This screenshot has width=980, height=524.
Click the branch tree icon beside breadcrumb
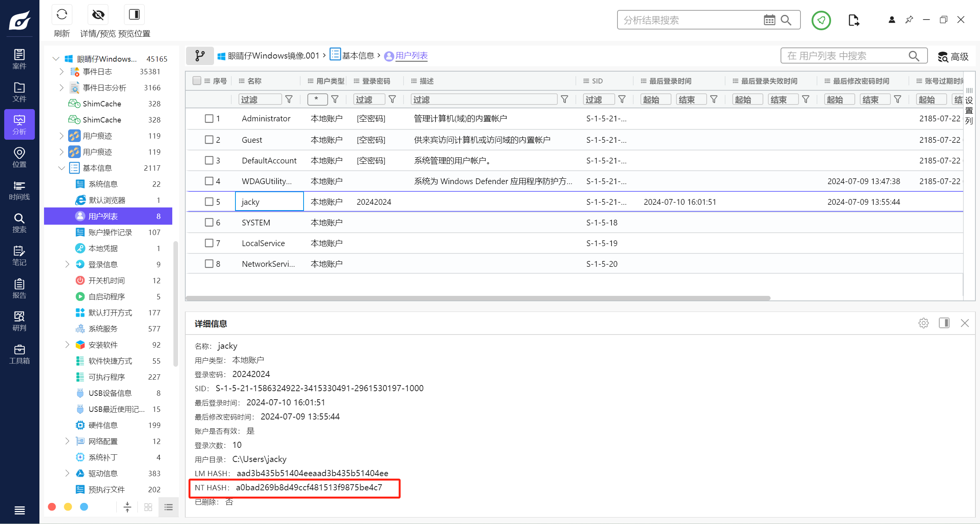[x=200, y=56]
